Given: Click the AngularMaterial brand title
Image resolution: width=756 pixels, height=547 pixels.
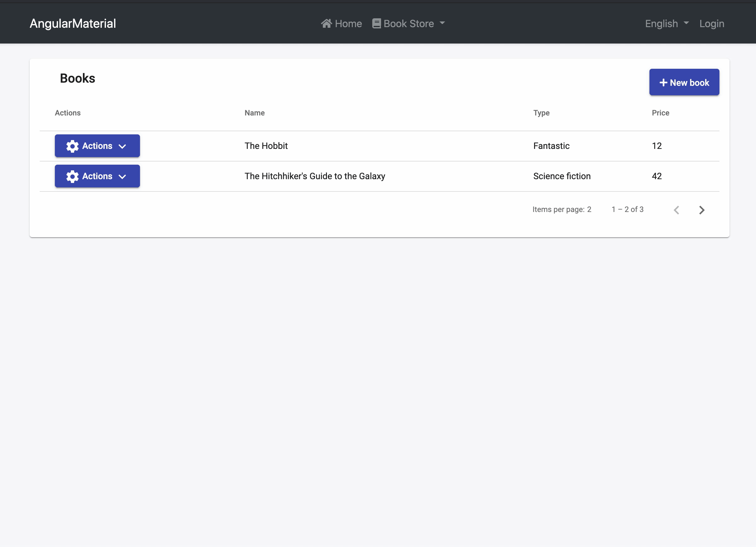Looking at the screenshot, I should pyautogui.click(x=72, y=23).
